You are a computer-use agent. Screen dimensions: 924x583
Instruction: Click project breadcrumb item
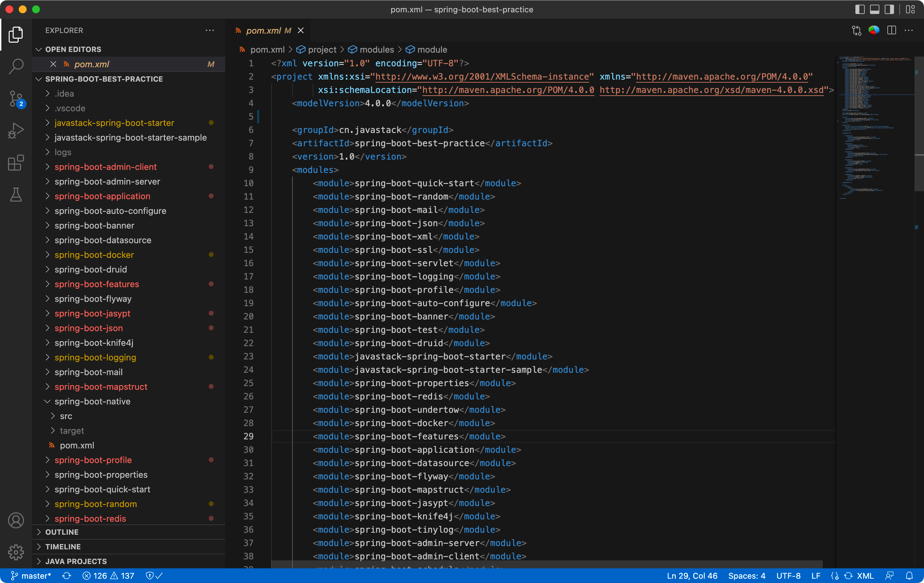[316, 50]
